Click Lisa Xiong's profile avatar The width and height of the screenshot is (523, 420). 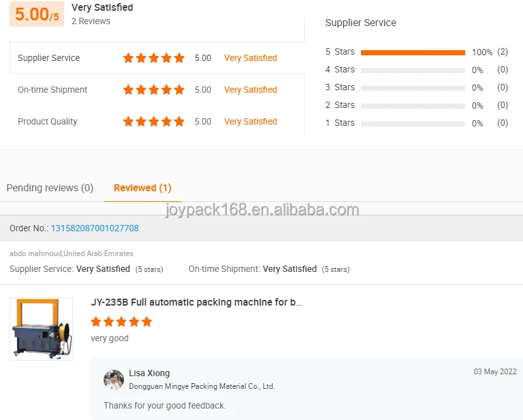tap(114, 379)
